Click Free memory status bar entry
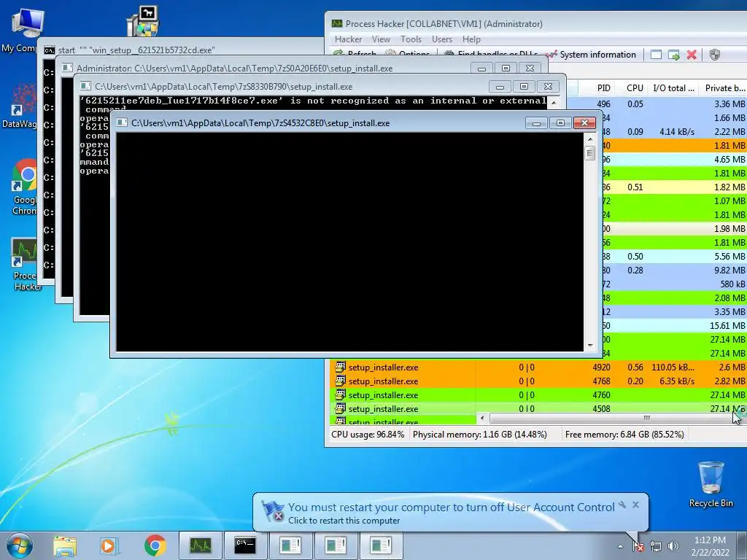The width and height of the screenshot is (747, 560). tap(624, 435)
